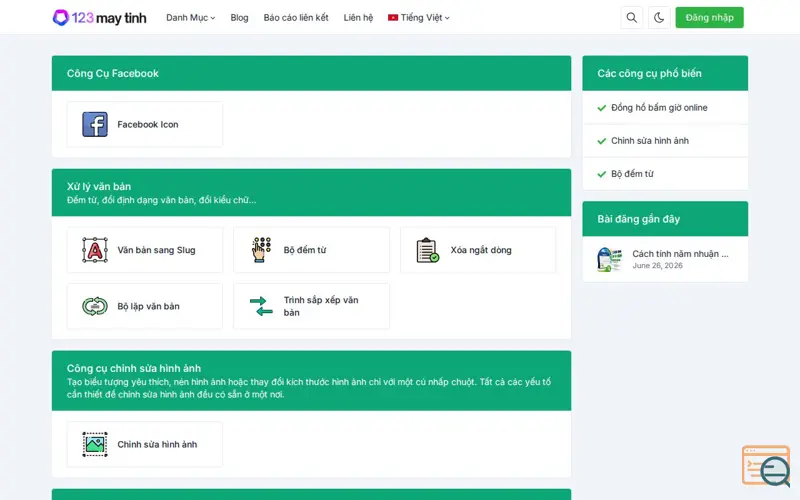
Task: Click the arrows icon for Trình sắp xếp văn bản
Action: 261,306
